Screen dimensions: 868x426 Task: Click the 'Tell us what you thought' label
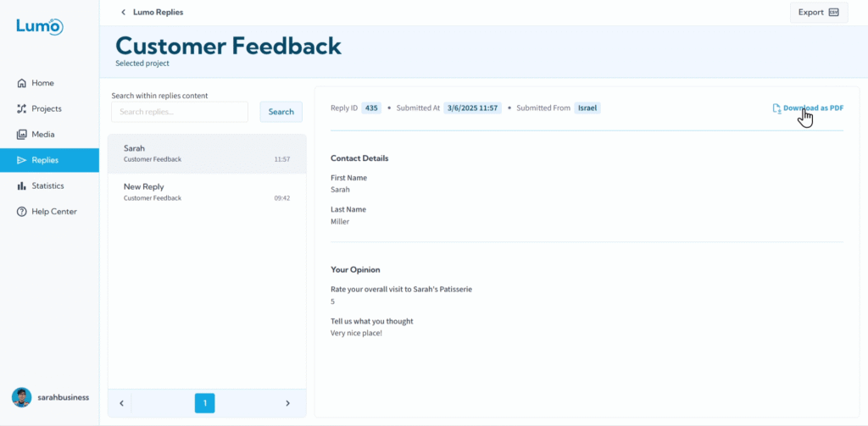pyautogui.click(x=372, y=322)
